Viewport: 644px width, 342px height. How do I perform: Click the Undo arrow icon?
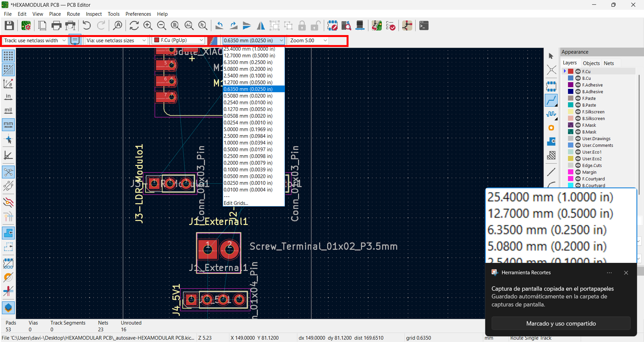click(86, 25)
